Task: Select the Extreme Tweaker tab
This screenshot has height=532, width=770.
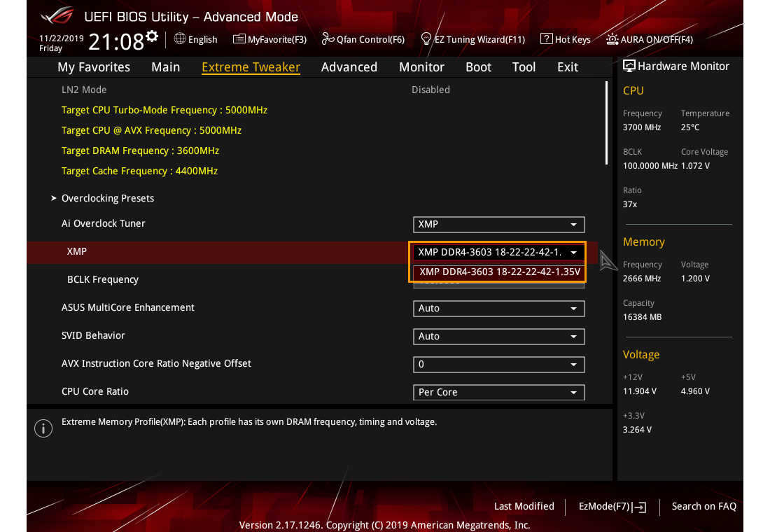Action: tap(251, 66)
